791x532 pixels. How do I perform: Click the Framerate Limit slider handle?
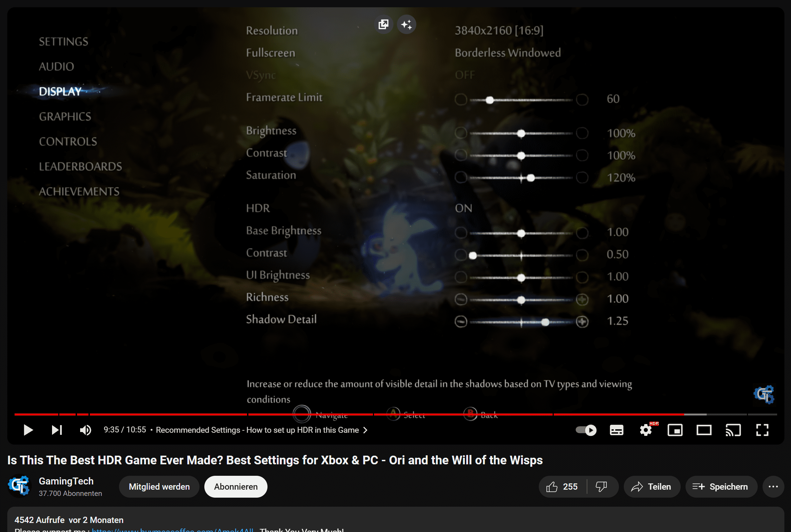(x=490, y=100)
